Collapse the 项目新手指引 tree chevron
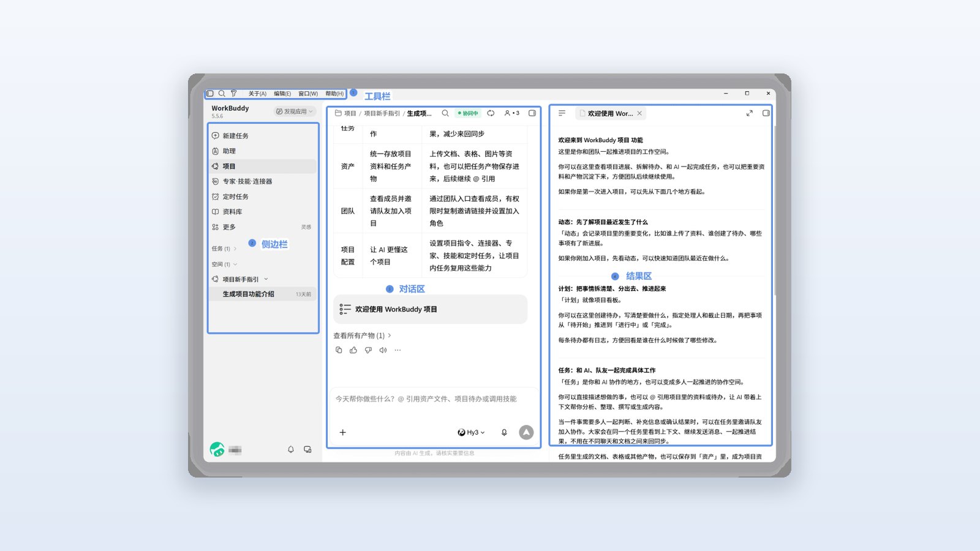980x551 pixels. click(x=266, y=279)
